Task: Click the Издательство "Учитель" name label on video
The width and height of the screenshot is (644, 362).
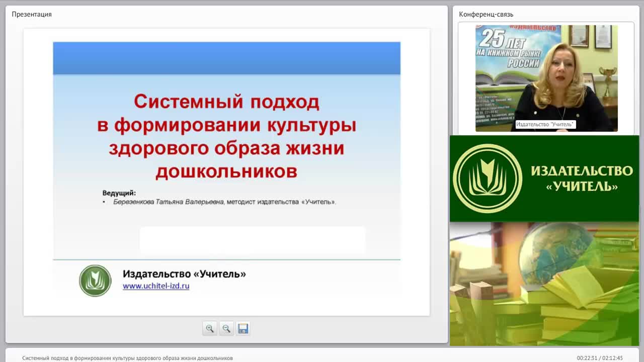Action: (x=545, y=124)
